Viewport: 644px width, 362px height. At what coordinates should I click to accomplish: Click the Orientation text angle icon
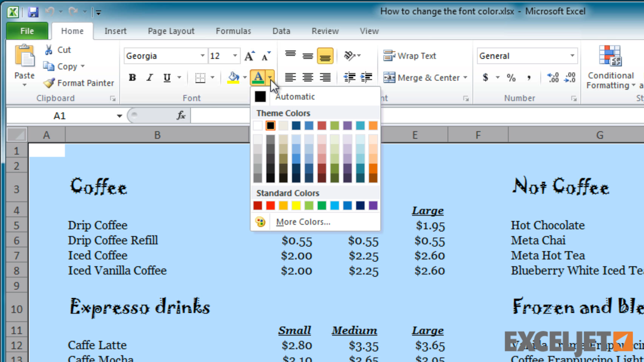click(x=350, y=56)
